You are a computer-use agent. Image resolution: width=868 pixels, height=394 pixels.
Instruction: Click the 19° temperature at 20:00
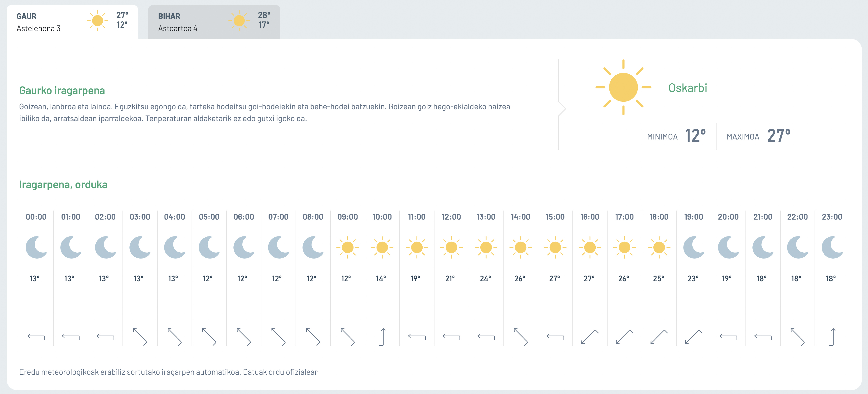[x=727, y=279]
